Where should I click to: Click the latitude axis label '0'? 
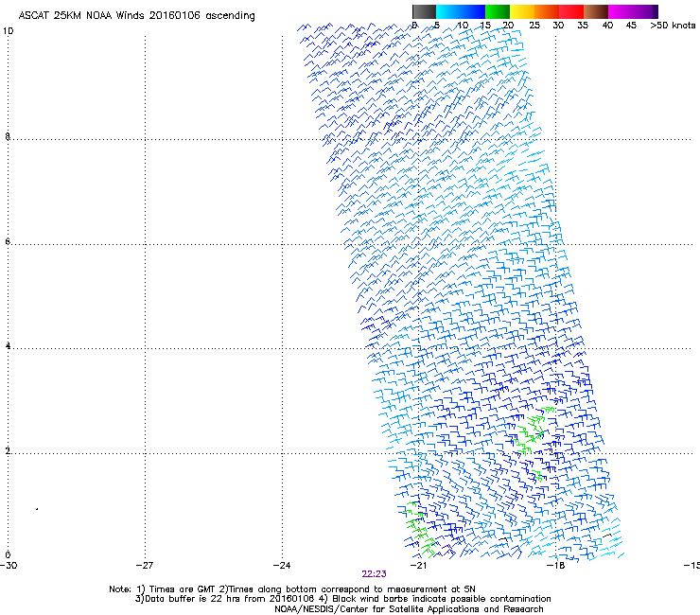(x=8, y=554)
